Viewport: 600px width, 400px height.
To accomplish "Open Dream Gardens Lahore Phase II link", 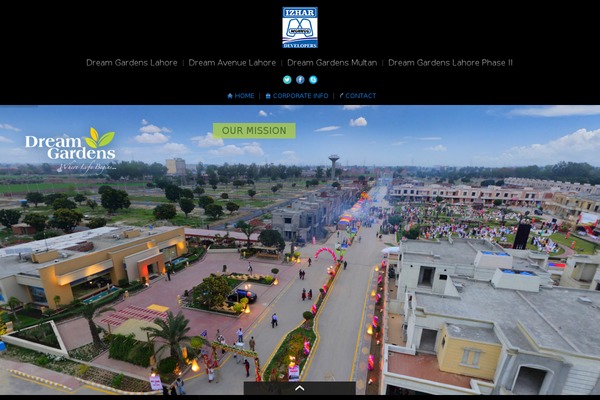I will coord(450,63).
